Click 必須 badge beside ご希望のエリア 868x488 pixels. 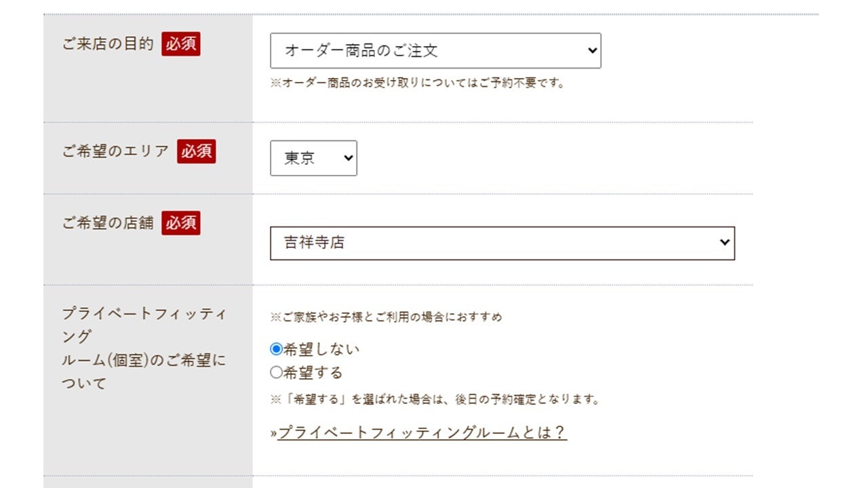197,151
